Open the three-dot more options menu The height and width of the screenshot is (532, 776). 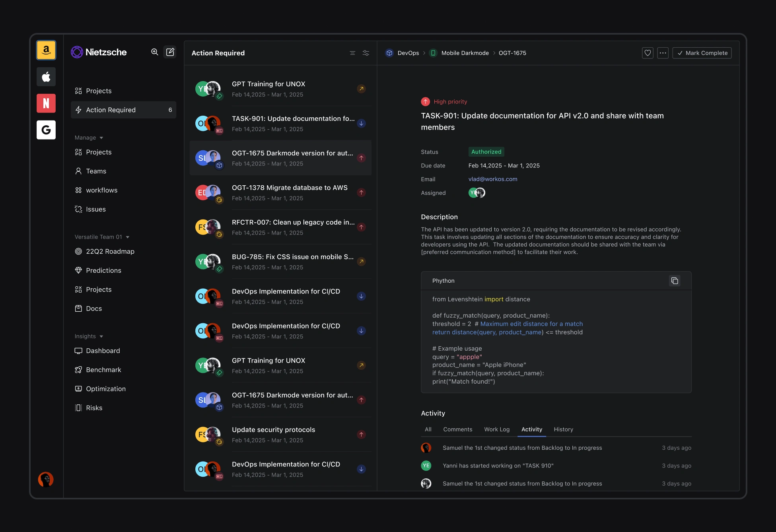click(x=663, y=53)
